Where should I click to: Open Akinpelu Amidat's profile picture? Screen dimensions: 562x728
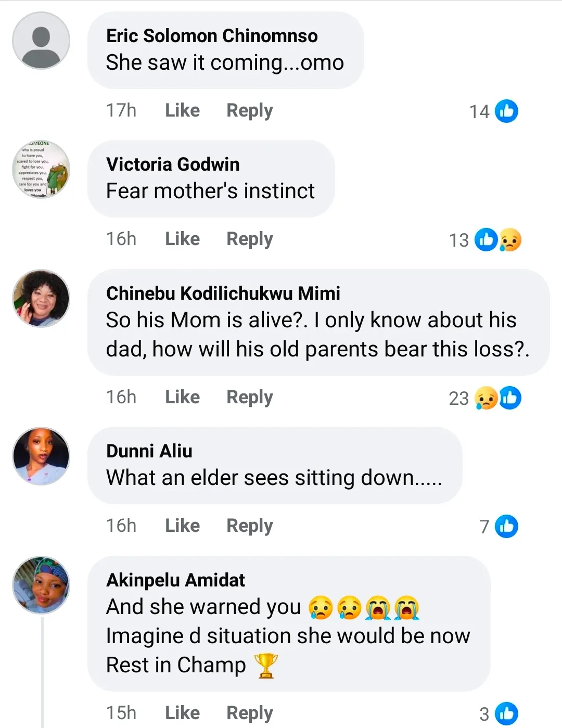(x=41, y=585)
